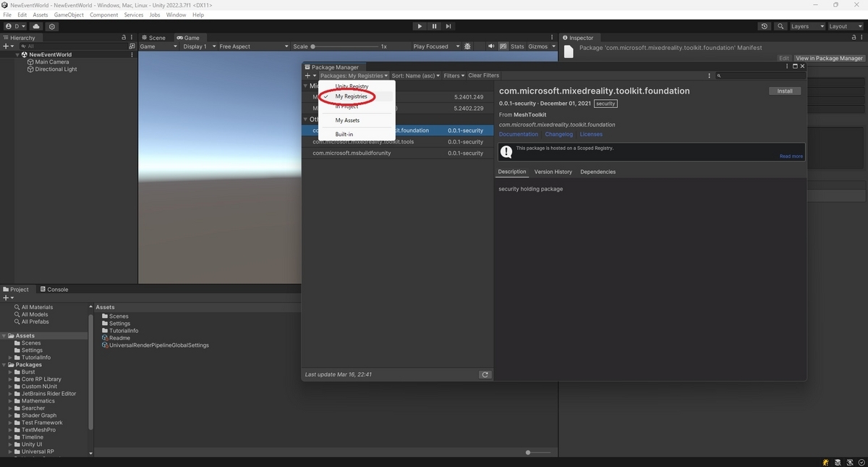This screenshot has height=467, width=868.
Task: Click the Install button
Action: point(785,91)
